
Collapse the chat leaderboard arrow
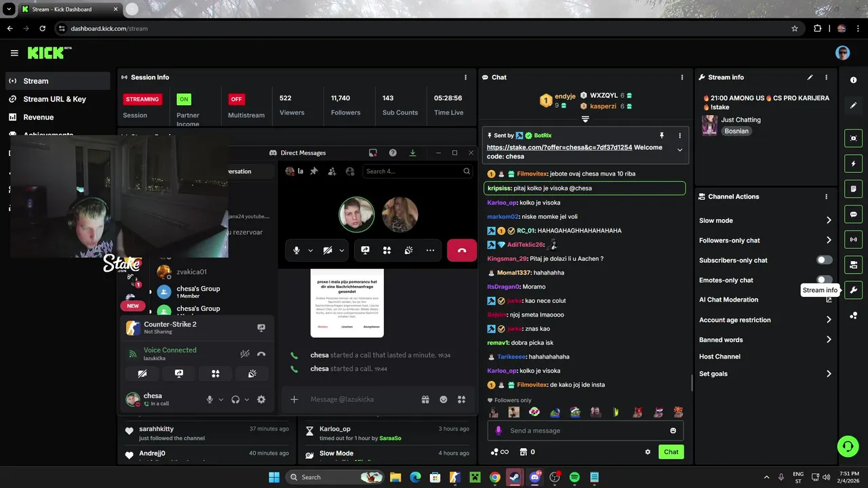coord(585,119)
